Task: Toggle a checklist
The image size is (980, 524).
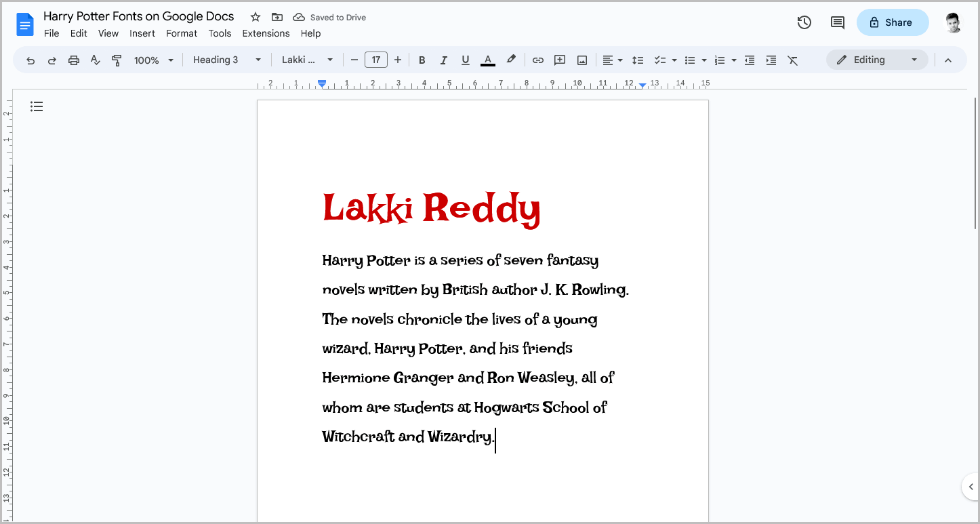Action: click(661, 60)
